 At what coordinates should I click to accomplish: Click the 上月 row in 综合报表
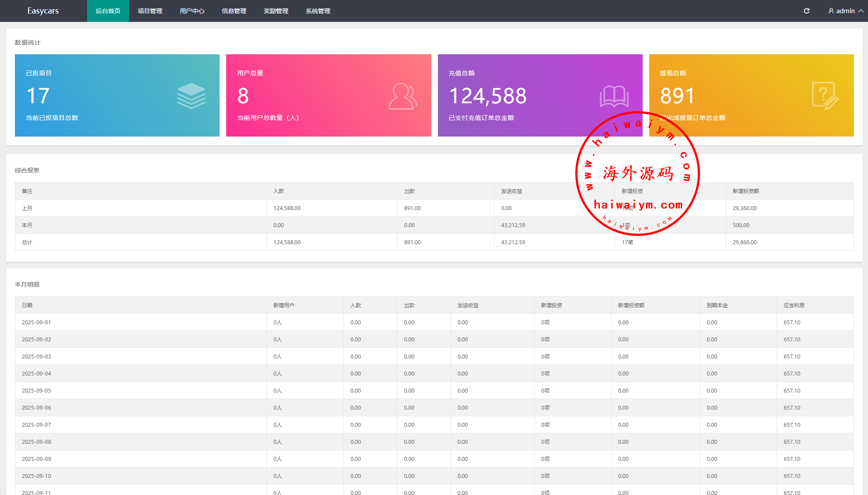(x=27, y=208)
